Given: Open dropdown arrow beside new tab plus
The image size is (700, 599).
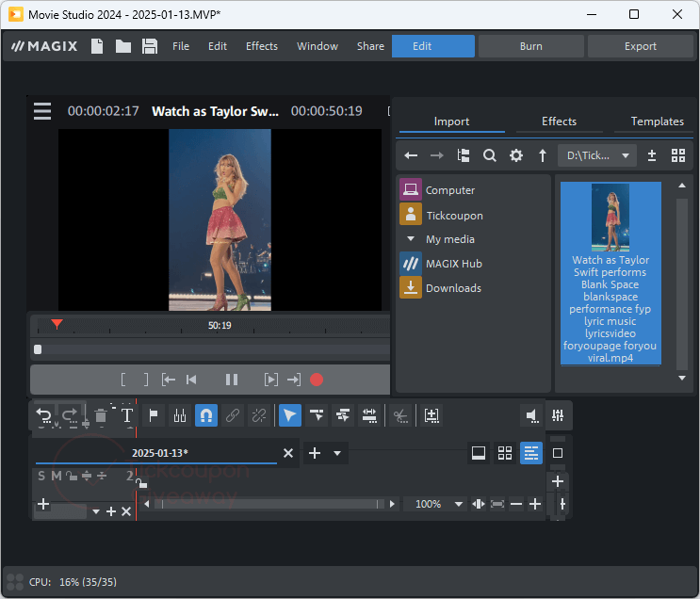Looking at the screenshot, I should [x=337, y=453].
